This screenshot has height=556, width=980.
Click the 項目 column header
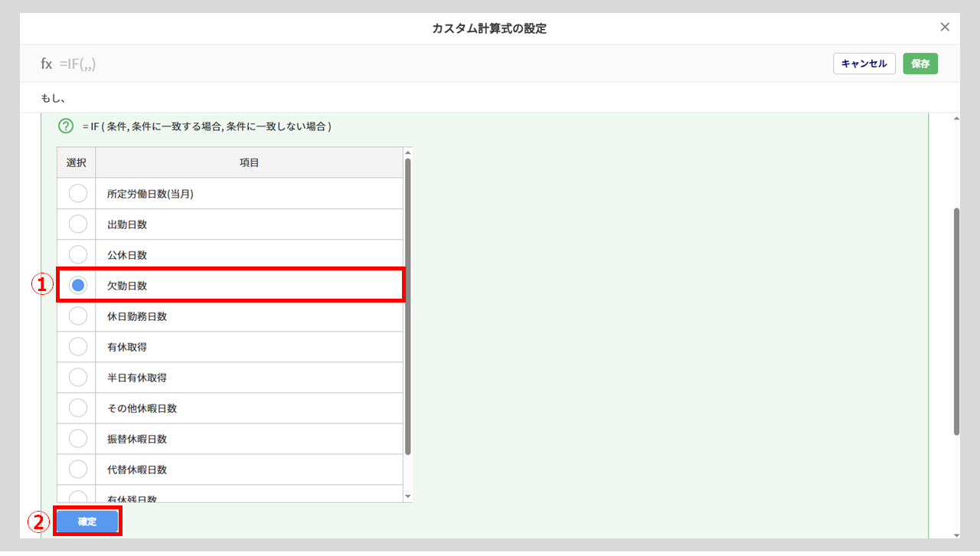pos(250,163)
